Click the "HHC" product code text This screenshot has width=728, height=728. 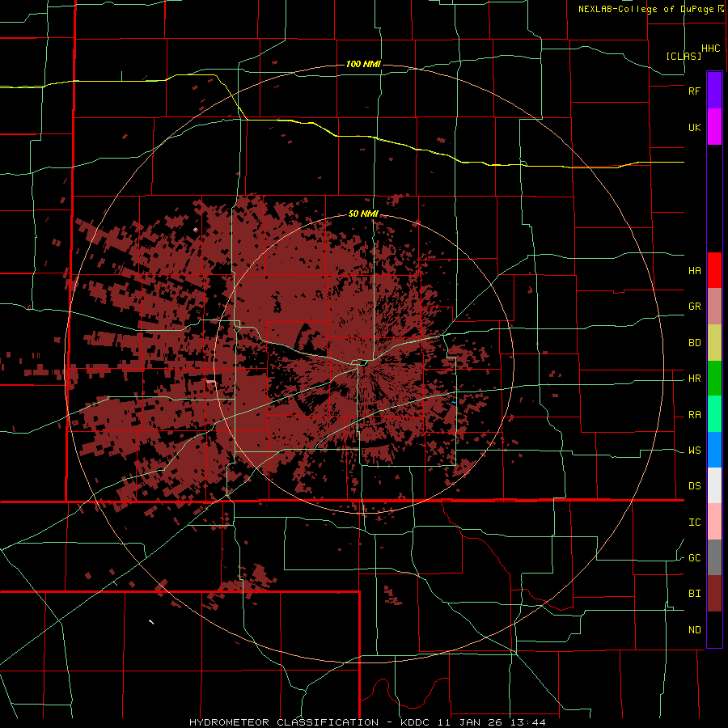click(x=710, y=49)
